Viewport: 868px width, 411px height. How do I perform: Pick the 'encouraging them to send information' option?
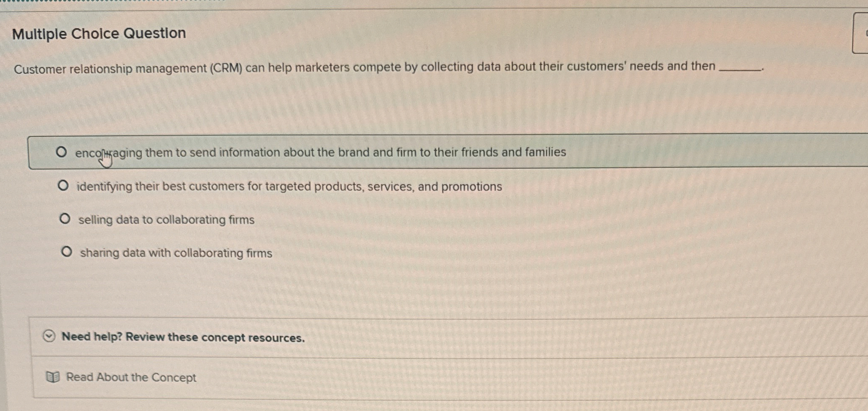[321, 152]
